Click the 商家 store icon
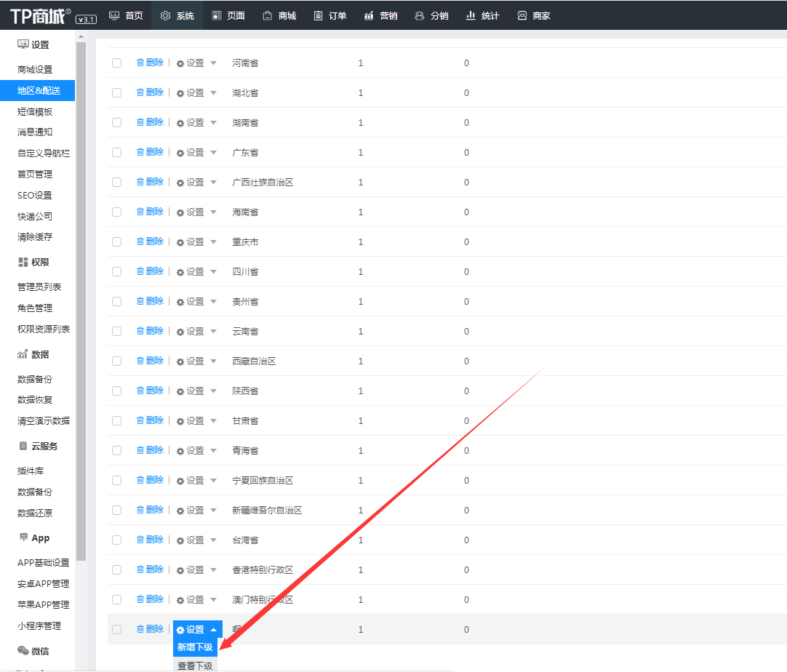 (x=522, y=15)
